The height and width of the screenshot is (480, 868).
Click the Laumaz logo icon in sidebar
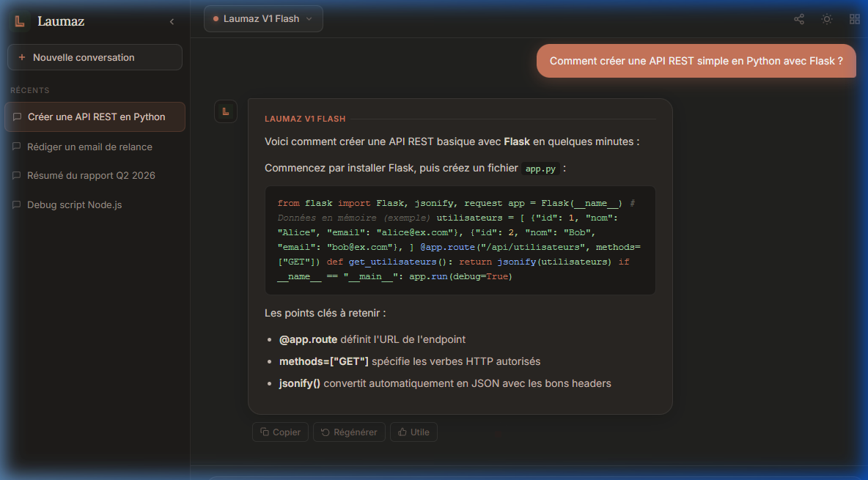(19, 21)
